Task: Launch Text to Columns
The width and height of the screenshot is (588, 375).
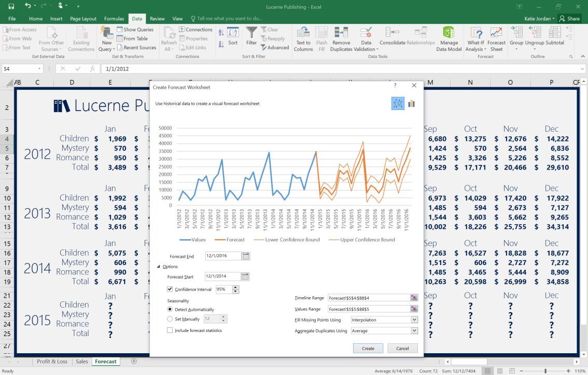Action: [303, 39]
